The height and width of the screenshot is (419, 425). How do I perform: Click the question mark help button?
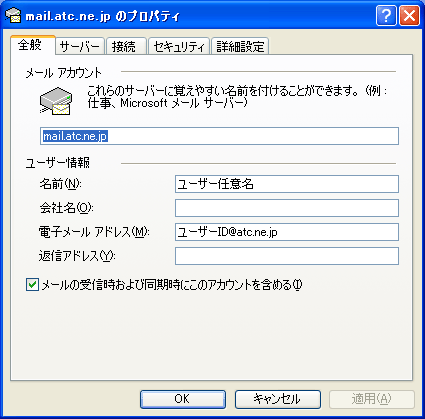386,15
